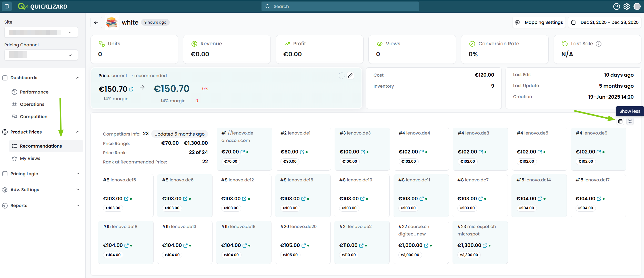Click the Revenue card
This screenshot has height=278, width=644.
coord(227,49)
